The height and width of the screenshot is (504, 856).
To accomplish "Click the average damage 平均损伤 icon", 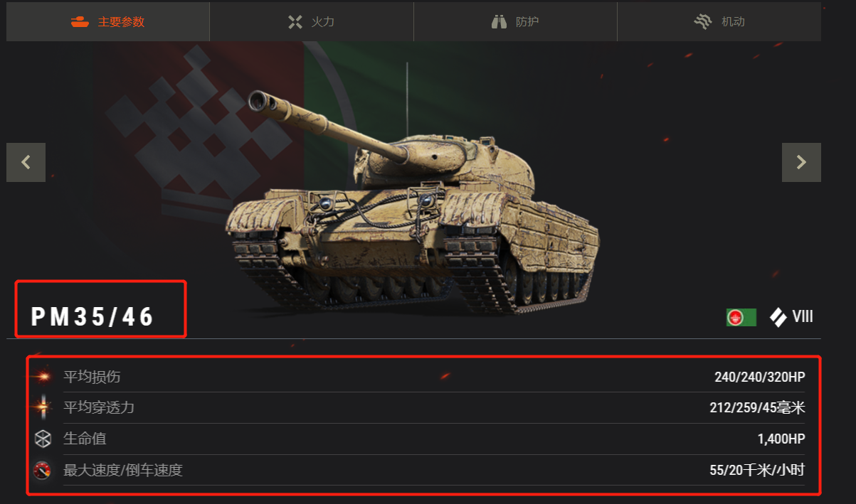I will point(43,376).
